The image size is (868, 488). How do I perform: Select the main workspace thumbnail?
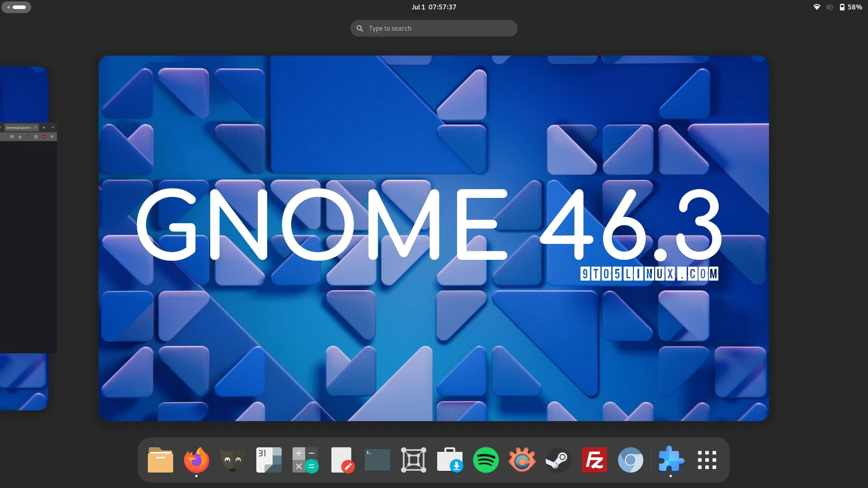point(434,238)
